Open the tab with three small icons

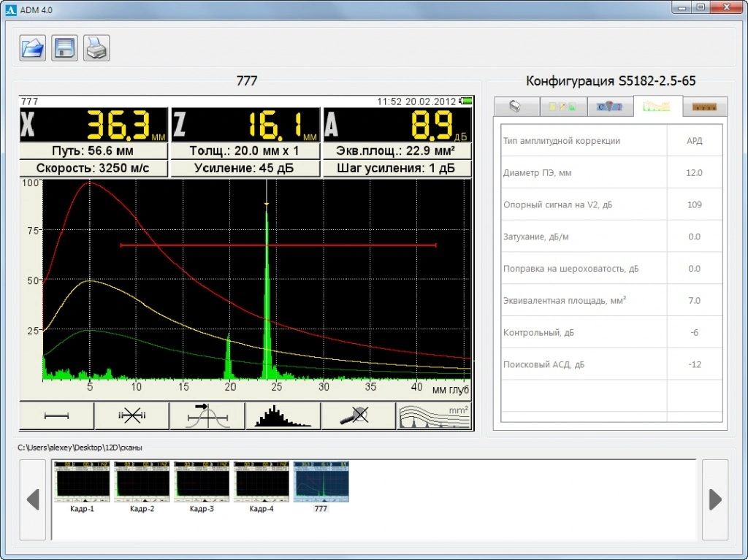562,107
